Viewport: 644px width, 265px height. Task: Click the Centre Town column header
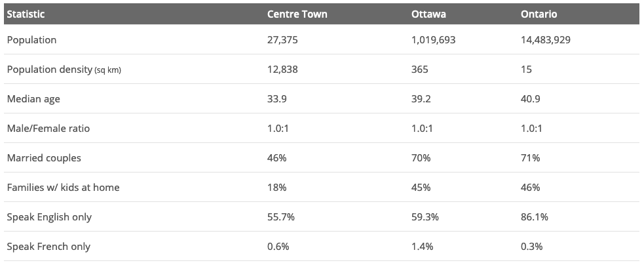click(297, 14)
